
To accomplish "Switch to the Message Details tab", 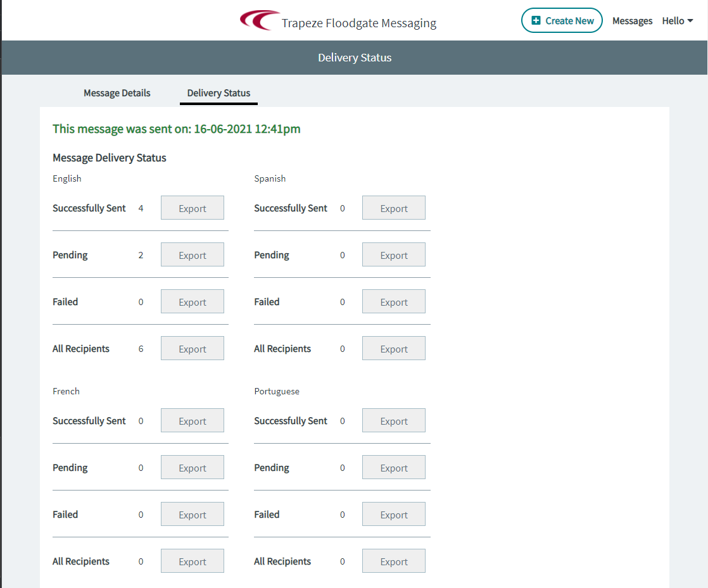I will 117,93.
